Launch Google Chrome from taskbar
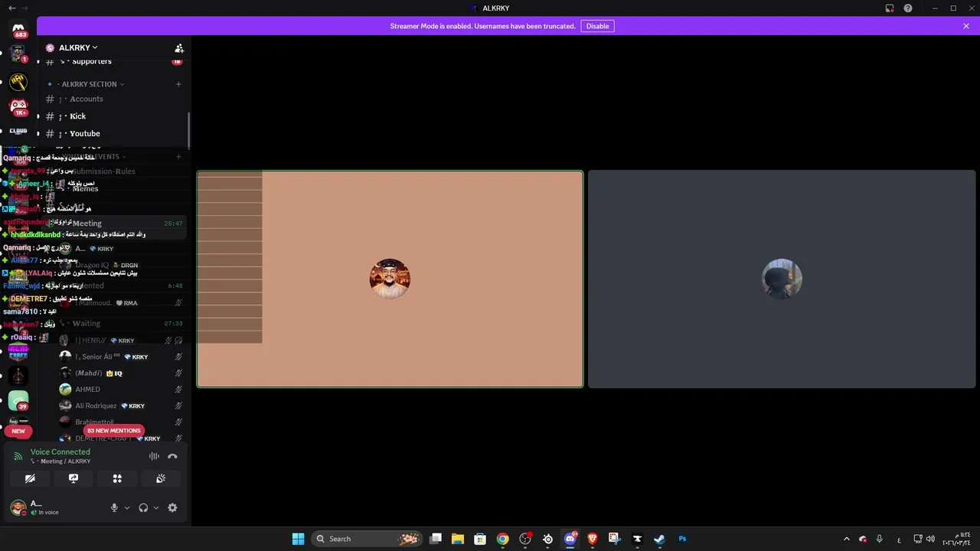 pos(502,539)
